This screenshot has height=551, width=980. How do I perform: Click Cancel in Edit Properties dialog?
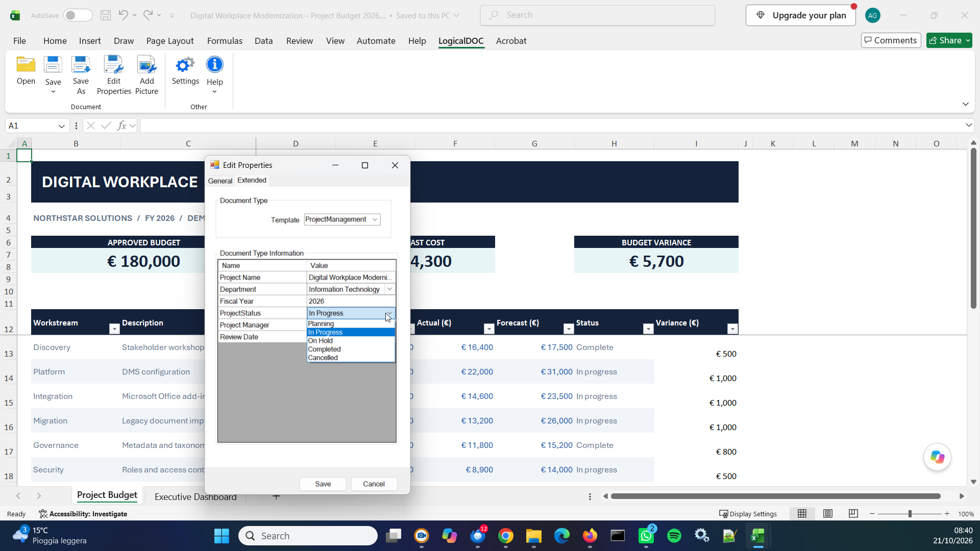point(374,484)
